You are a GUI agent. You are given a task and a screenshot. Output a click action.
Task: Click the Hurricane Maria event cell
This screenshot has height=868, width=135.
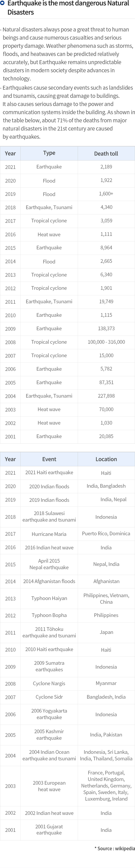(x=49, y=534)
